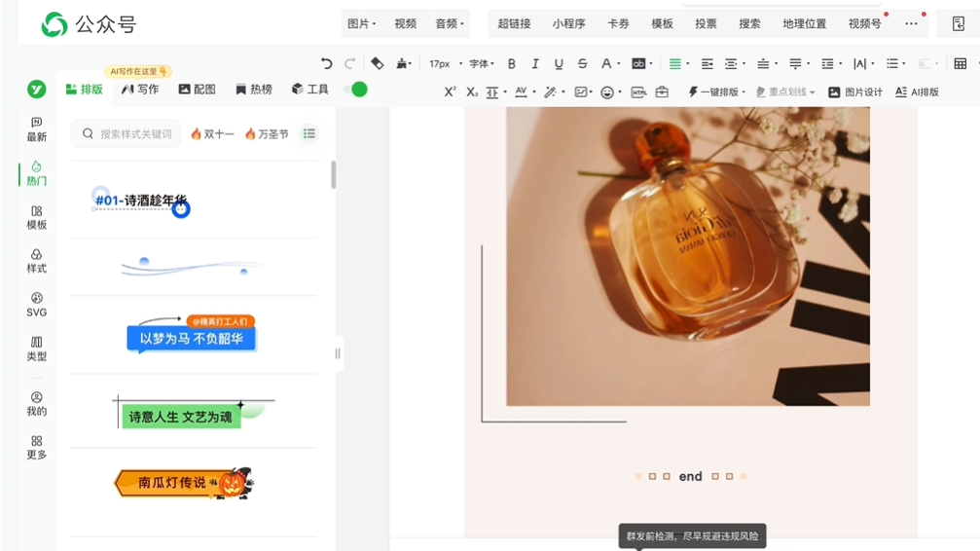Toggle the list view icon near 万圣节
Image resolution: width=980 pixels, height=551 pixels.
click(x=309, y=133)
